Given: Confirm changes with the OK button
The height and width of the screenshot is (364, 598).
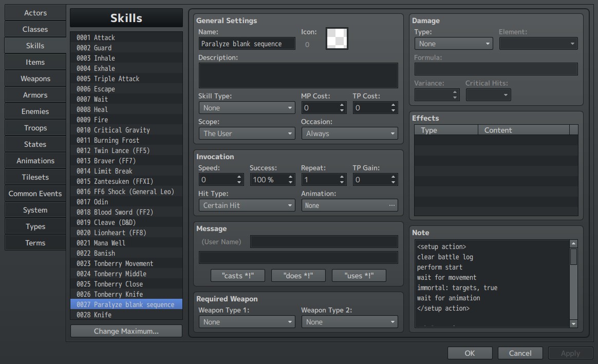Looking at the screenshot, I should [470, 353].
